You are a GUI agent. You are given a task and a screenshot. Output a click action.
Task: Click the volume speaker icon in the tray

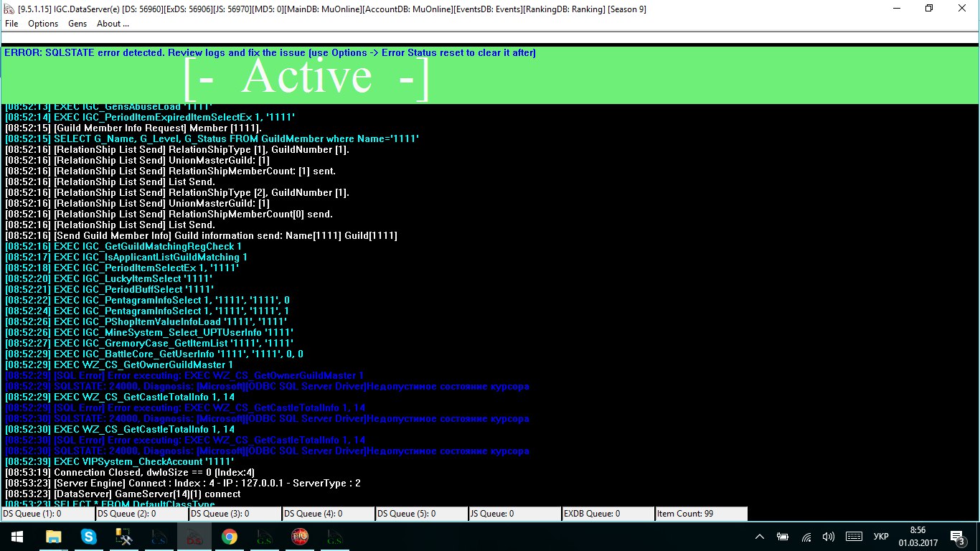point(829,536)
